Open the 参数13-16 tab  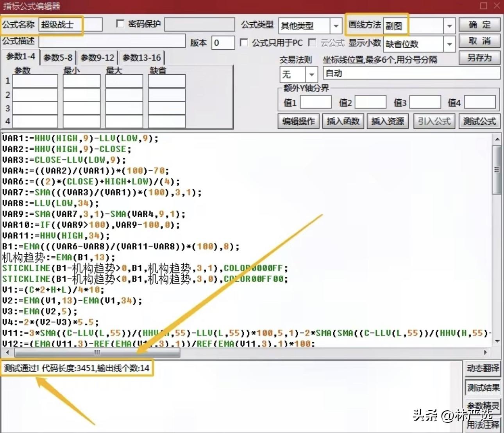pos(141,58)
